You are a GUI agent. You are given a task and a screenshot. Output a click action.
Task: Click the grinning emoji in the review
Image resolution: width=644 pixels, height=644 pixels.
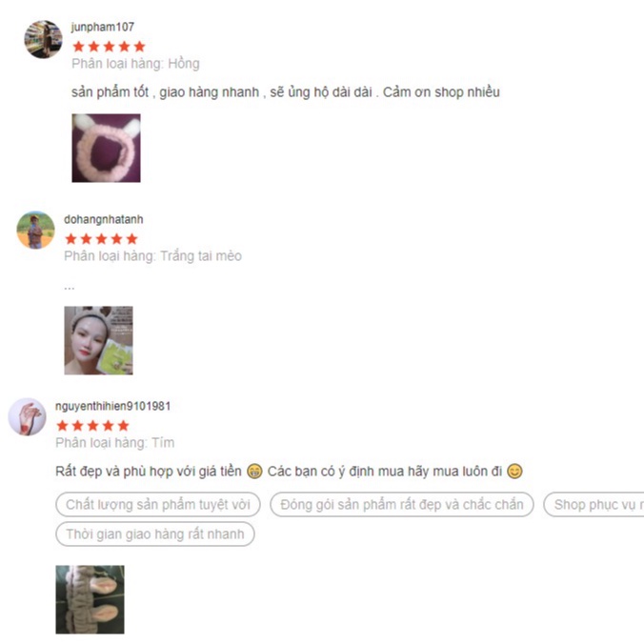click(254, 471)
